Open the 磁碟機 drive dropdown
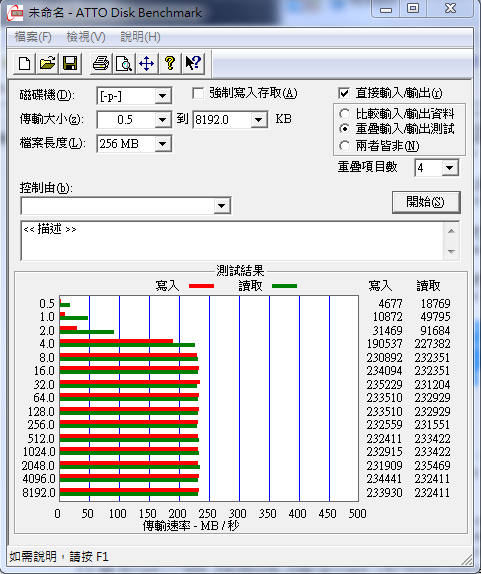The image size is (481, 574). point(162,96)
